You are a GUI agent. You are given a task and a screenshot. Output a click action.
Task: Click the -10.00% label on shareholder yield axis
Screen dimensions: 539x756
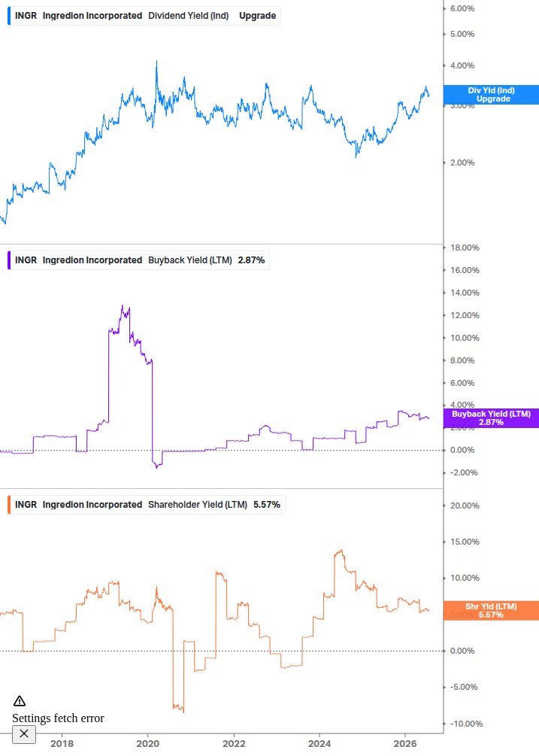coord(466,724)
